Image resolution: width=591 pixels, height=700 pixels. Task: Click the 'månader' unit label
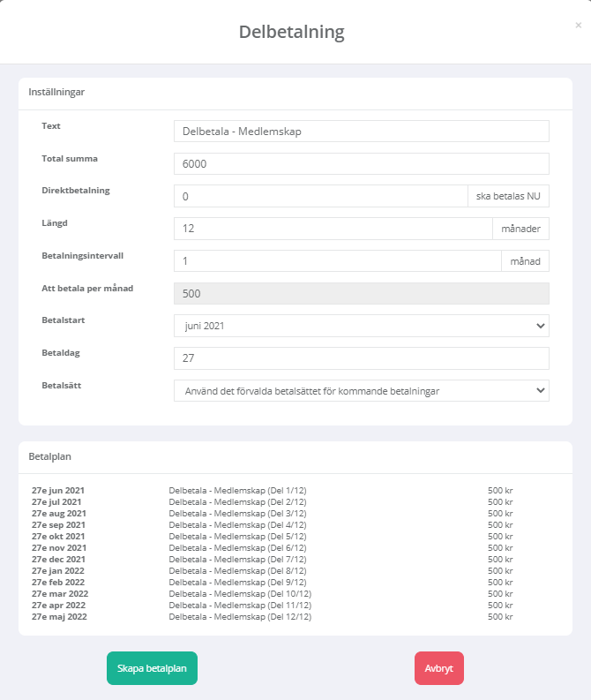520,229
